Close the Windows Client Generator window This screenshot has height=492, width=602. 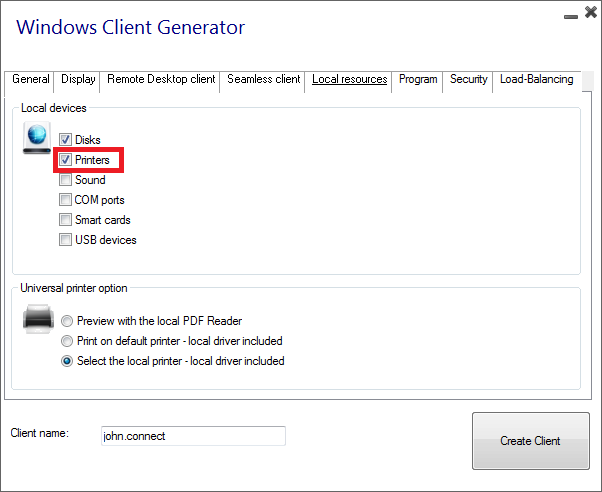tap(587, 13)
